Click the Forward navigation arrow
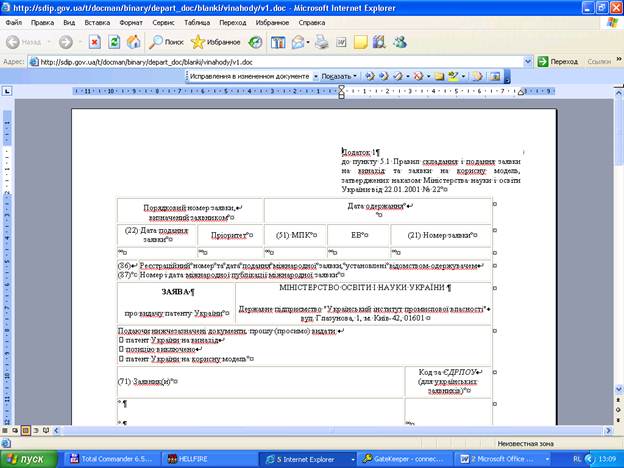Viewport: 624px width, 468px height. click(x=66, y=42)
